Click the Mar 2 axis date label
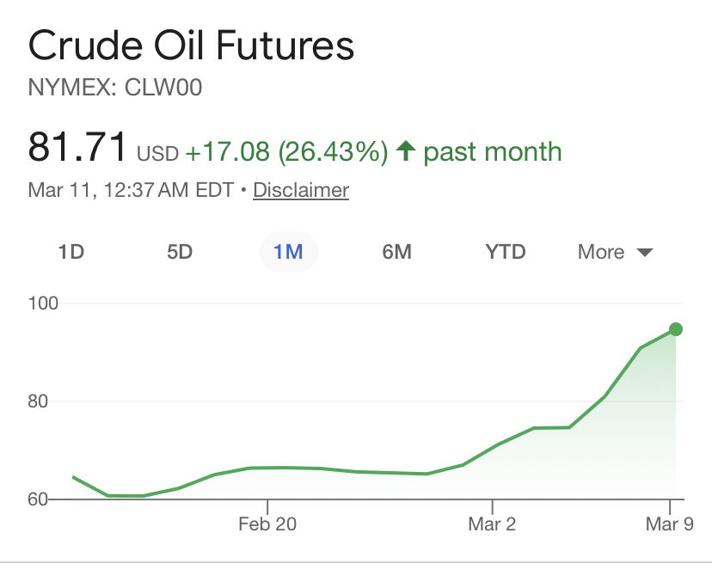Viewport: 712px width, 588px height. [492, 524]
